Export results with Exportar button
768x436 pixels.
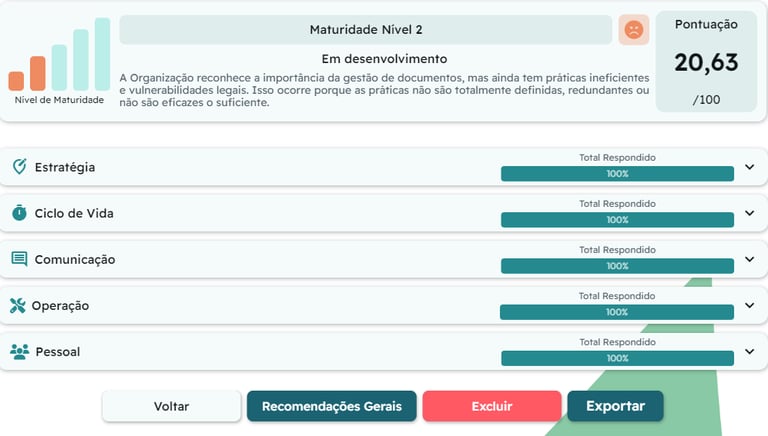coord(615,406)
